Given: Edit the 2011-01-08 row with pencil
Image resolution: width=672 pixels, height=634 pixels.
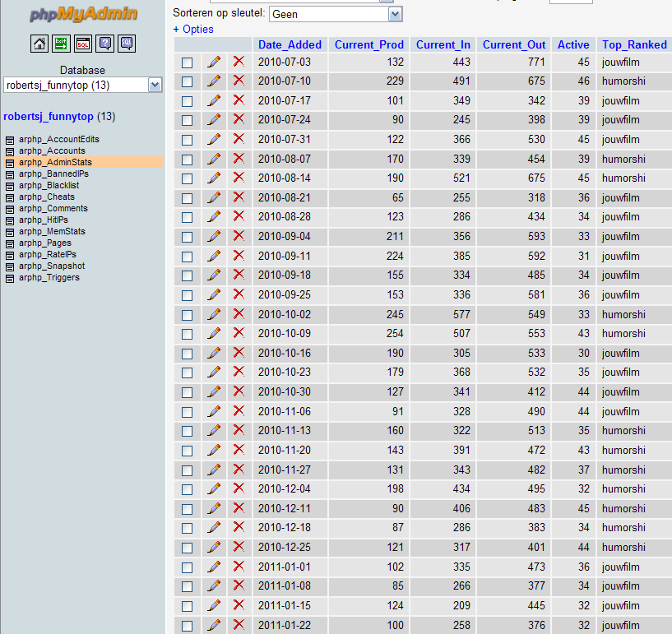Looking at the screenshot, I should [215, 586].
